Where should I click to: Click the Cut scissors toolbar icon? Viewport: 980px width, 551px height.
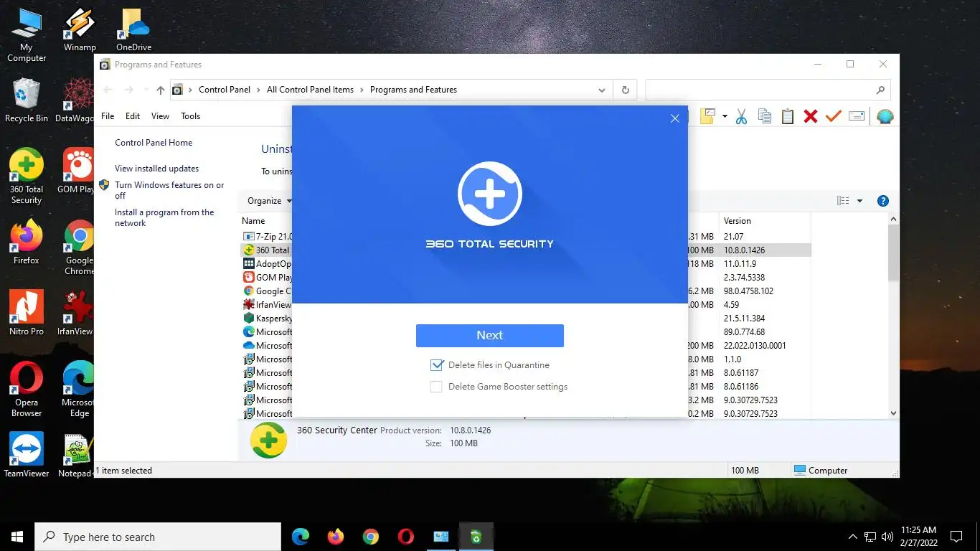coord(741,116)
